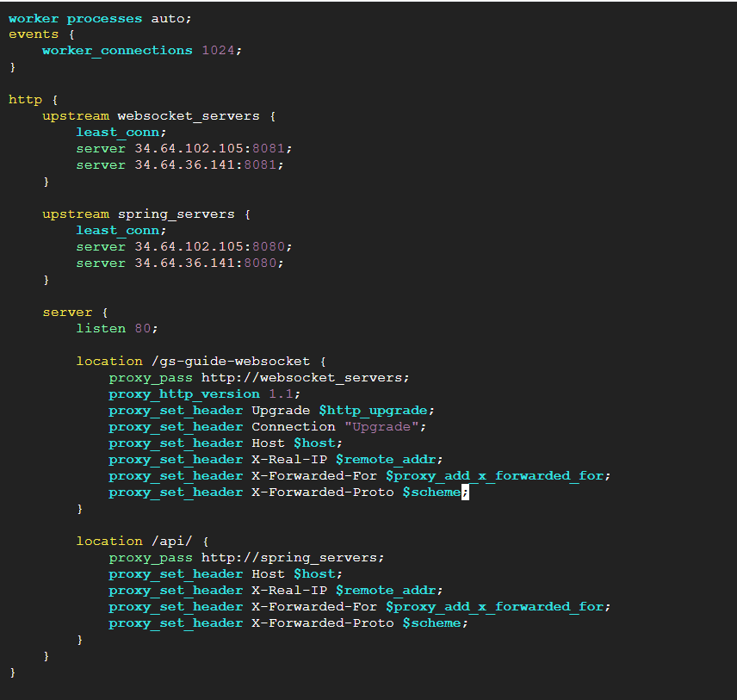This screenshot has width=737, height=700.
Task: Click '$host' in the websocket location block
Action: point(314,443)
